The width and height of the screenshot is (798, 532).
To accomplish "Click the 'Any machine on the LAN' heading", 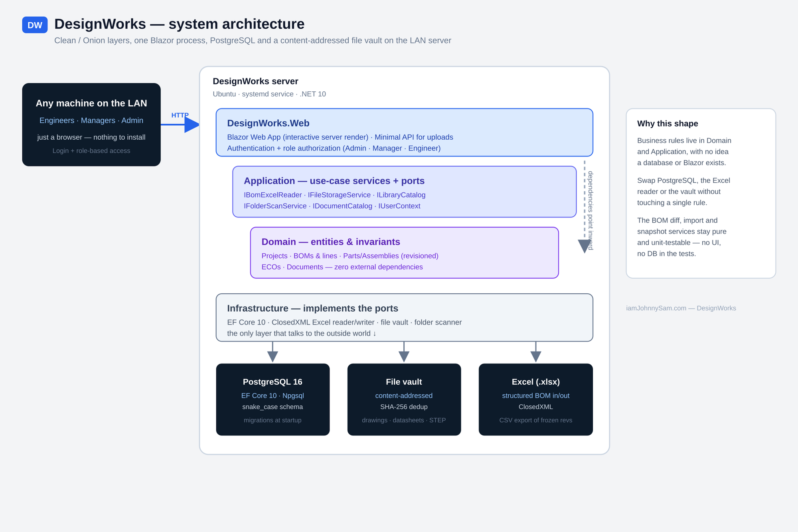I will [91, 103].
